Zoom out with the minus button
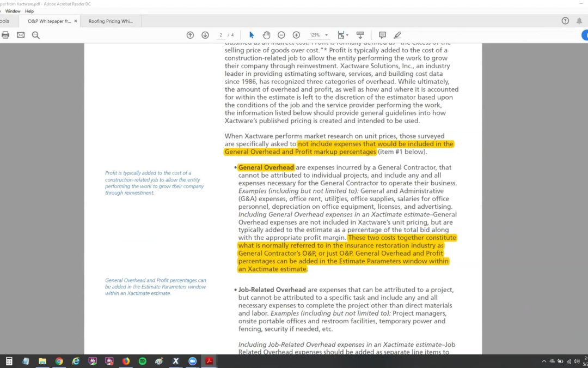Screen dimensions: 588x368 [x=281, y=35]
